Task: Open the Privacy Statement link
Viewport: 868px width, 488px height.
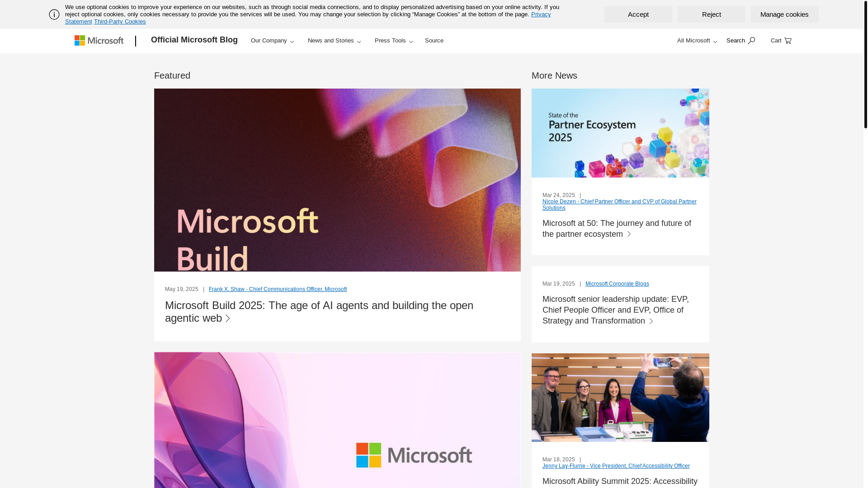Action: (x=541, y=14)
